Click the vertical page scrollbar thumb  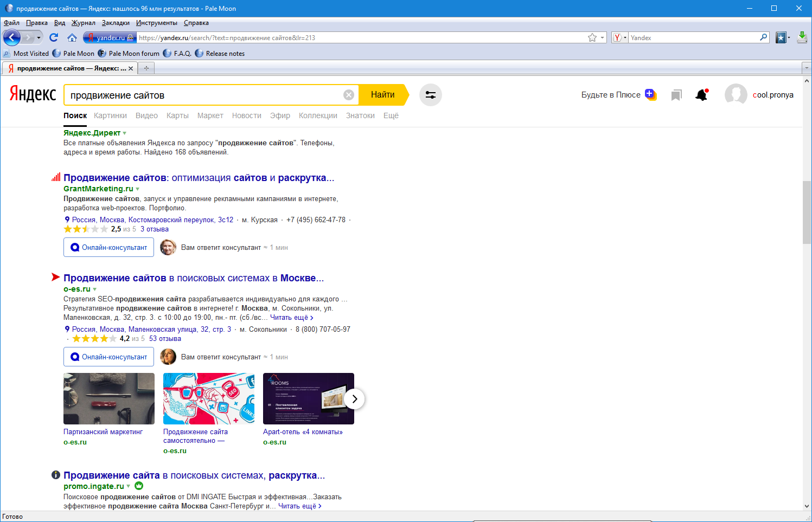click(x=807, y=212)
